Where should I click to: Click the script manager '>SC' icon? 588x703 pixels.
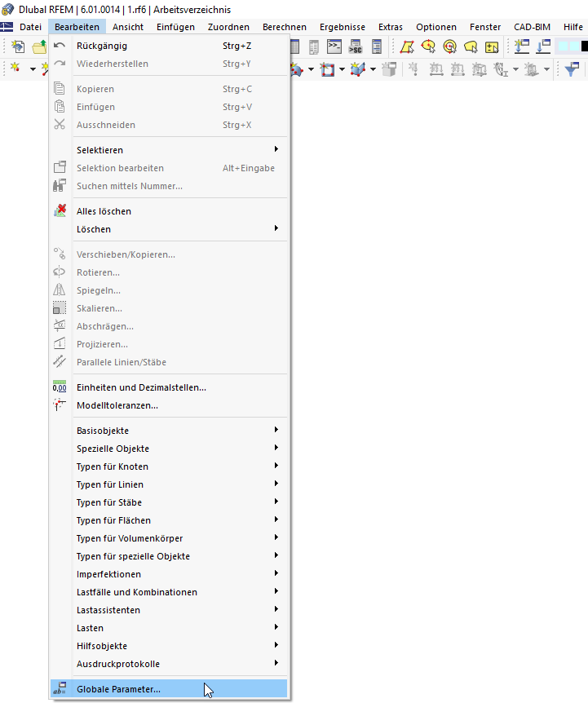(x=356, y=46)
